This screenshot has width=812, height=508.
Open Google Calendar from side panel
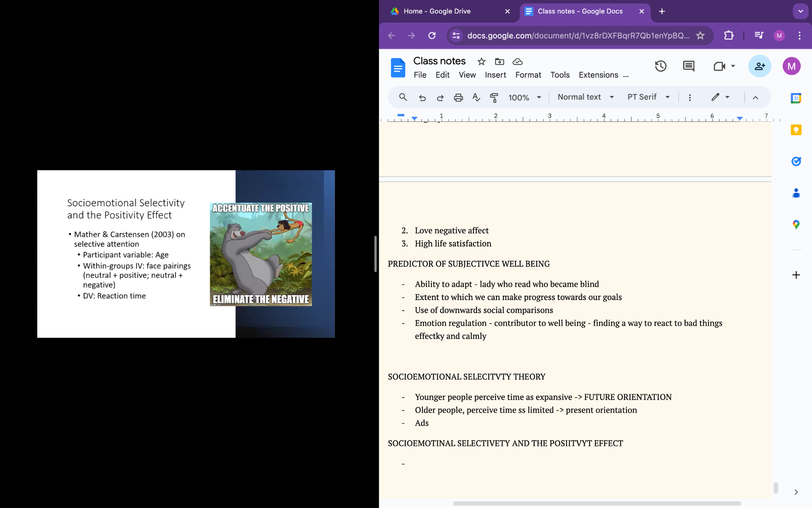[796, 98]
